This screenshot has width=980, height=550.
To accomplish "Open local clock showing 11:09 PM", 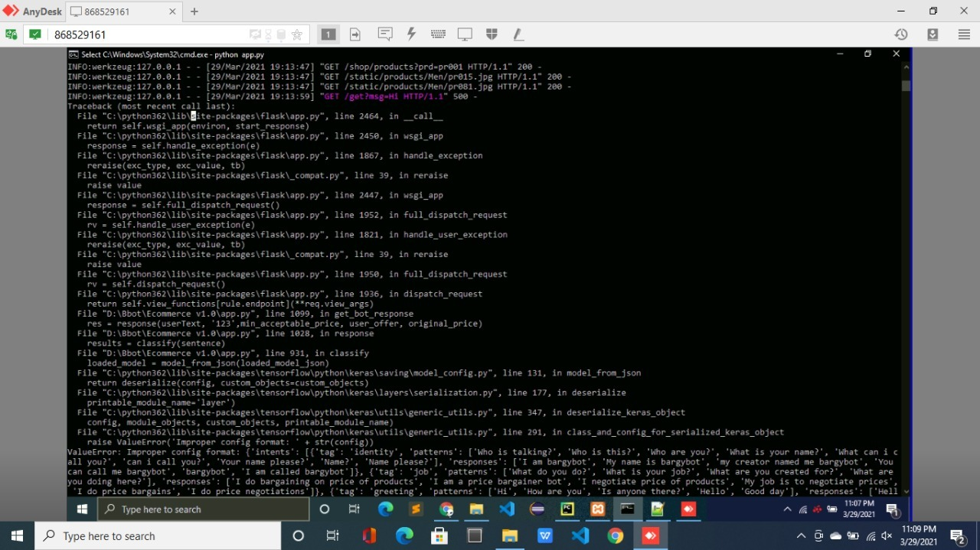I will pos(919,535).
